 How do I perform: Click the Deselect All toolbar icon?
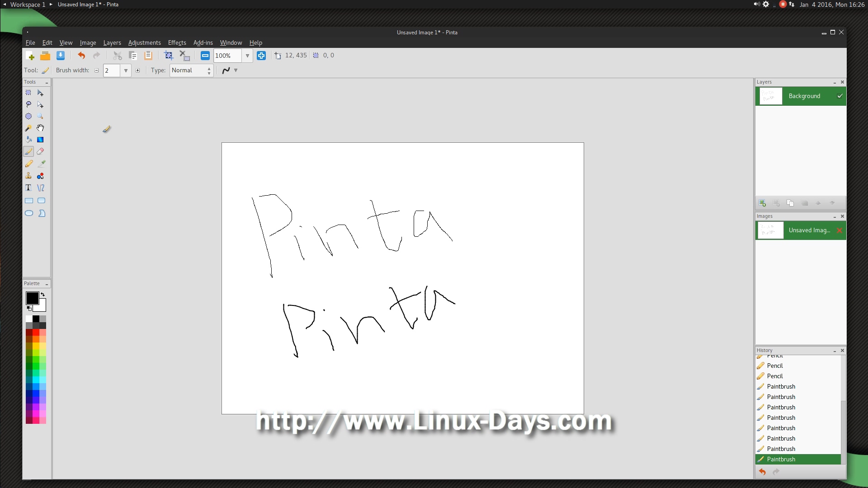point(184,56)
